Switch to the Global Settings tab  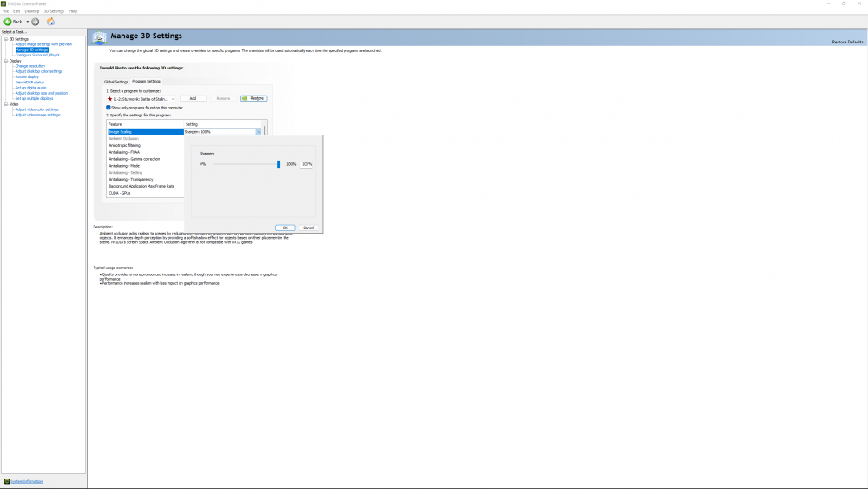coord(116,82)
